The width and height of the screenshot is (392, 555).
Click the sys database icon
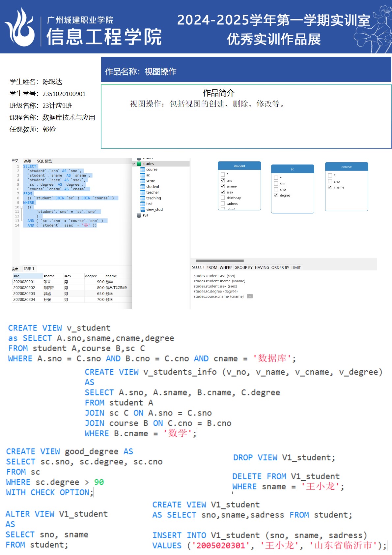coord(139,215)
